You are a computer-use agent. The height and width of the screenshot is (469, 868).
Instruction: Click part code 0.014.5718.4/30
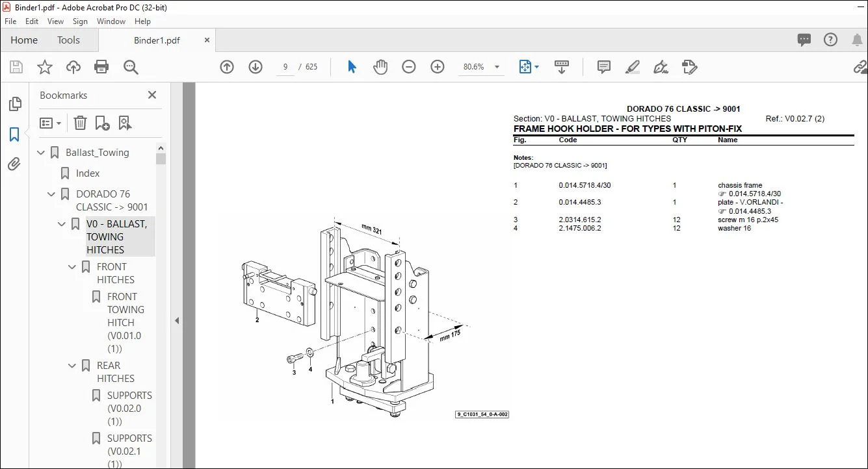point(585,186)
